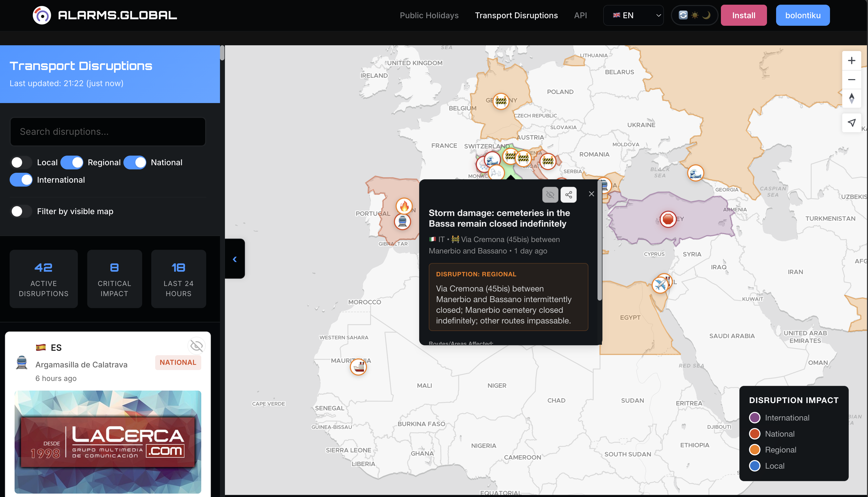Toggle the National filter switch
Image resolution: width=868 pixels, height=497 pixels.
pyautogui.click(x=135, y=162)
